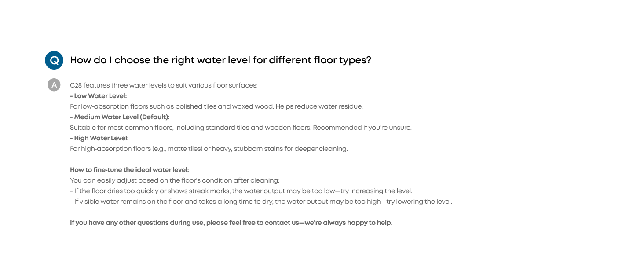The image size is (644, 264).
Task: Click the gray A answer icon
Action: 54,85
